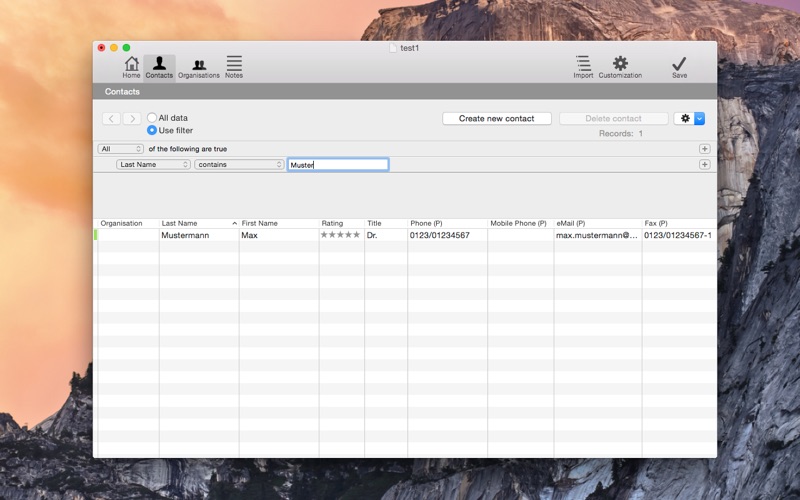Click the Import toolbar icon
This screenshot has height=500, width=800.
[x=583, y=67]
